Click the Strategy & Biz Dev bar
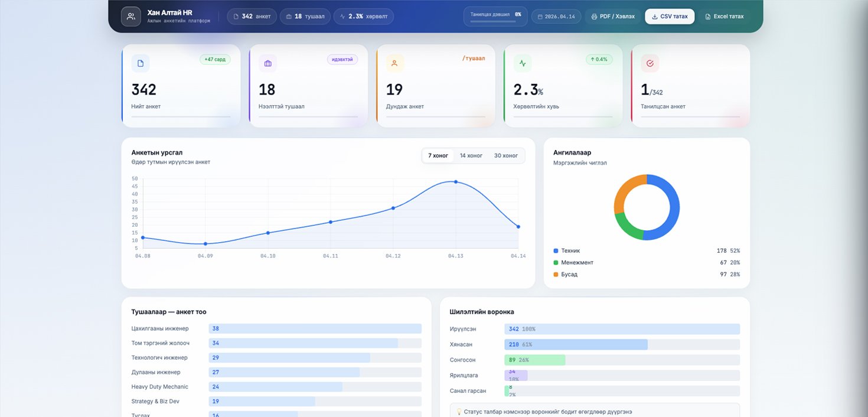Viewport: 868px width, 417px height. 262,402
